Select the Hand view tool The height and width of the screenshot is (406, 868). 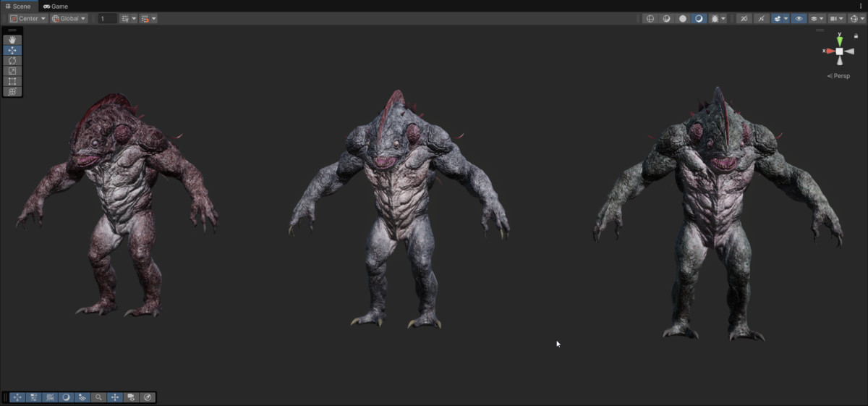point(12,40)
